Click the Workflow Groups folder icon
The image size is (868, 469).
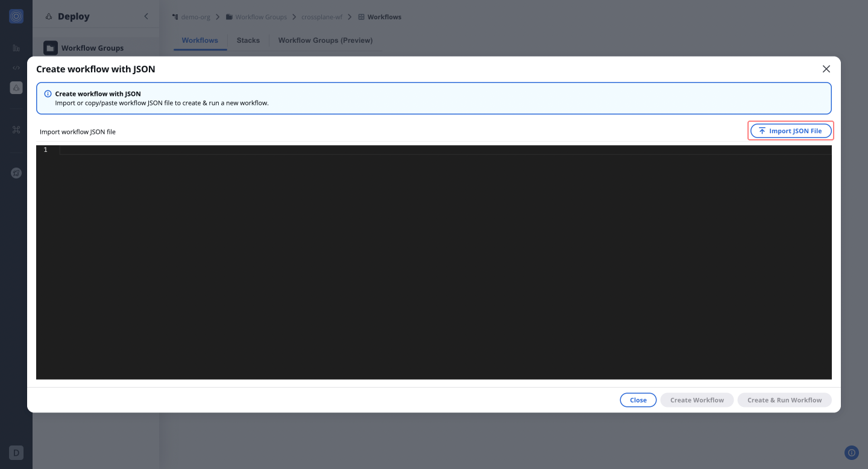(51, 48)
